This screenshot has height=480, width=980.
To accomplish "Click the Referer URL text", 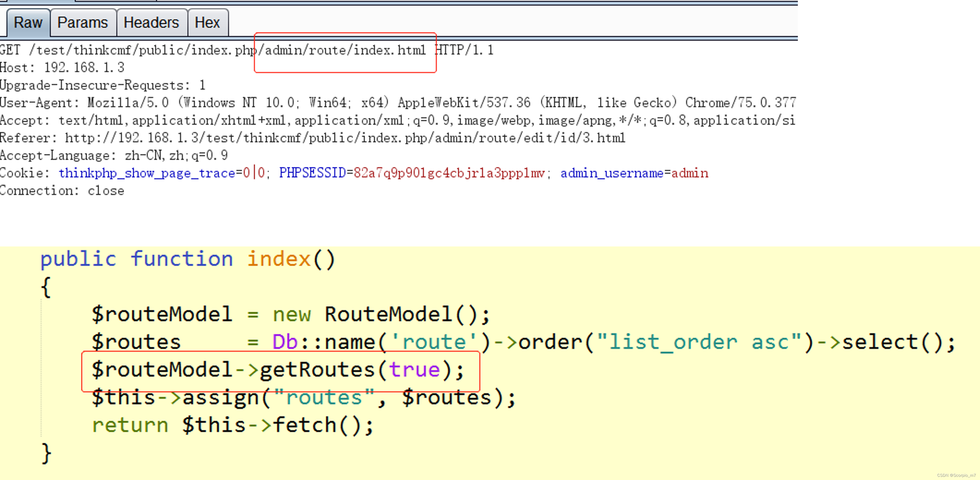I will (x=344, y=138).
